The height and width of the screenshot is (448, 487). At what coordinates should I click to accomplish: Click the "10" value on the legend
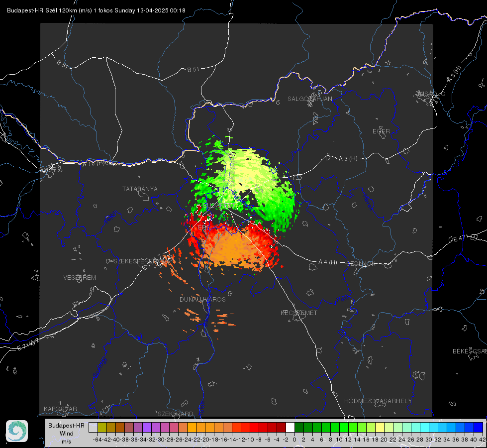click(339, 440)
